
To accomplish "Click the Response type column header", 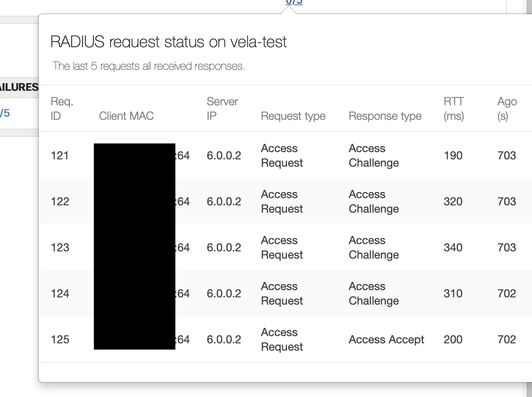I will click(385, 116).
